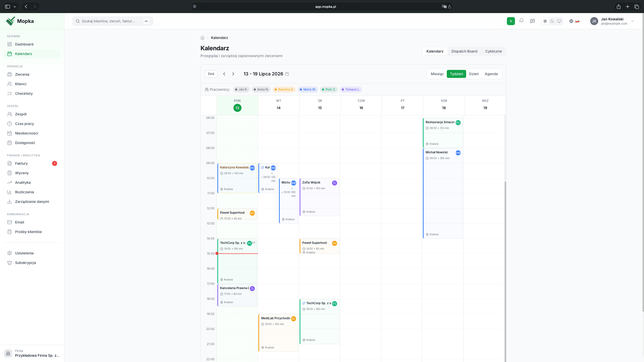Open Analityka in sidebar
The image size is (644, 362).
pos(32,183)
